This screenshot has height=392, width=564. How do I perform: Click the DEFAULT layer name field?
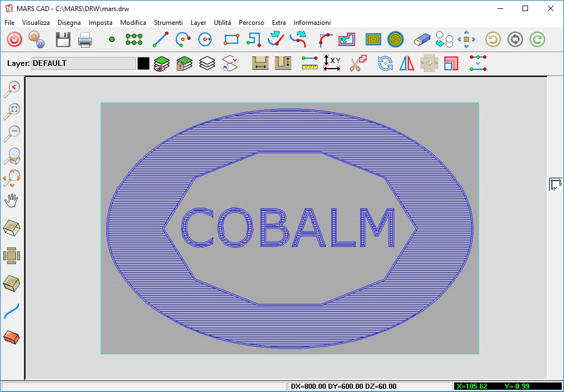pos(84,63)
